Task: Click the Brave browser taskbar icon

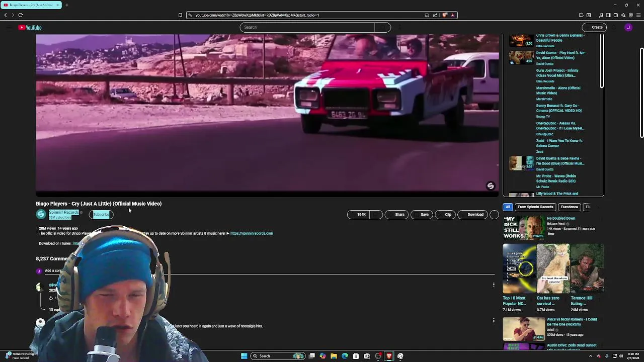Action: point(389,356)
